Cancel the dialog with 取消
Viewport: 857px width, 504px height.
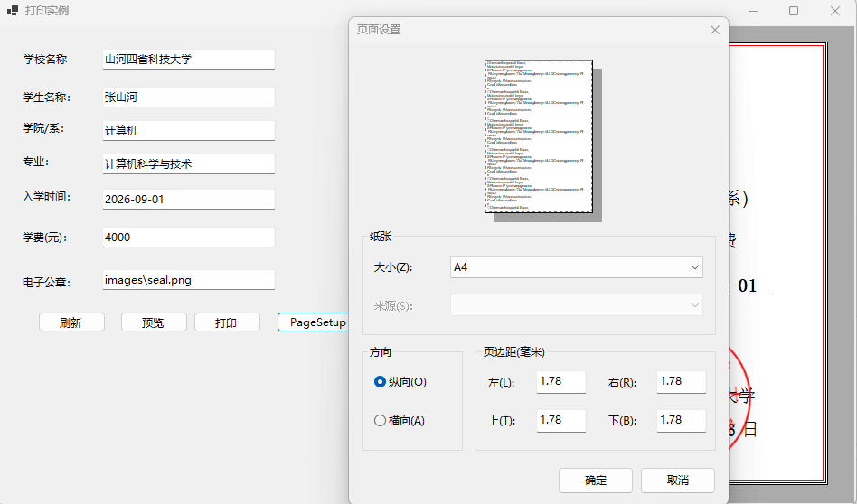(x=678, y=481)
